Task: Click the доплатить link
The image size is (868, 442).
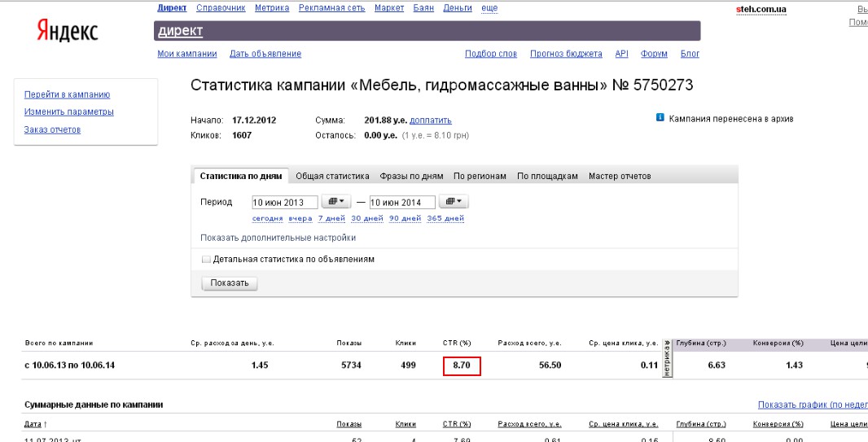Action: 431,120
